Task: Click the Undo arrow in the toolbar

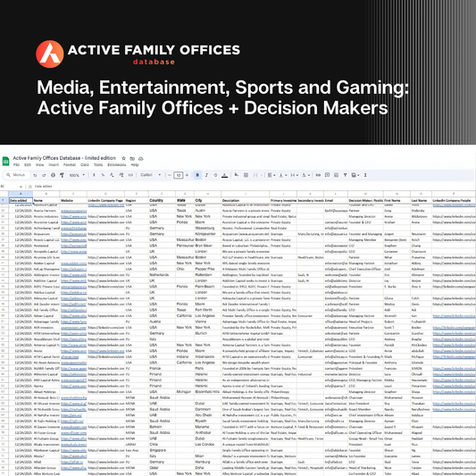Action: click(35, 175)
